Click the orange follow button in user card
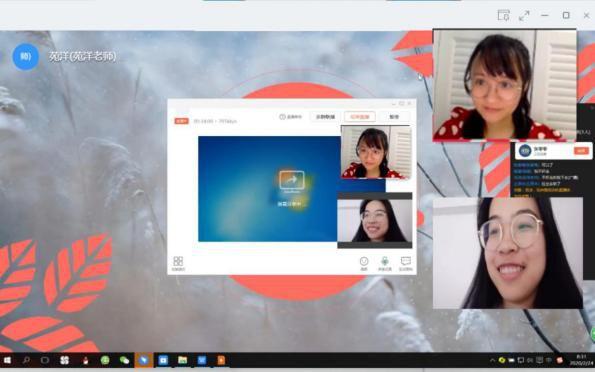This screenshot has height=372, width=595. coord(581,151)
